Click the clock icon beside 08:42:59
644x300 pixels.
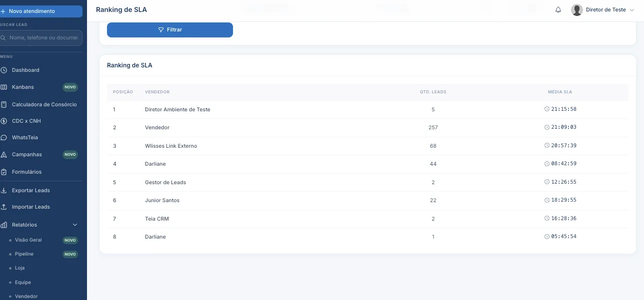(547, 164)
